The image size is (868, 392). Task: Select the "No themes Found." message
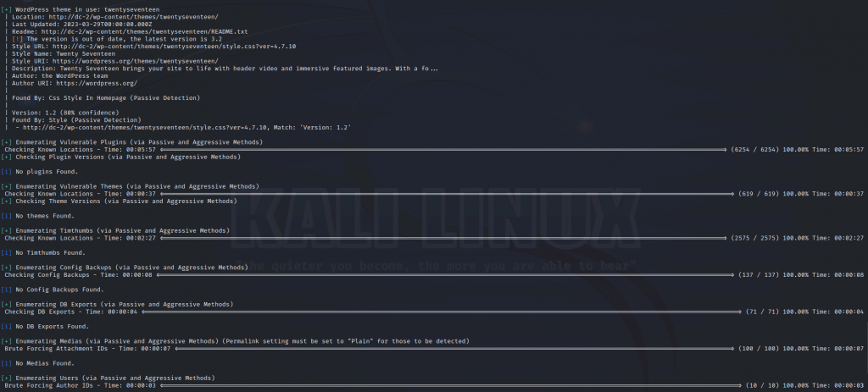point(45,216)
